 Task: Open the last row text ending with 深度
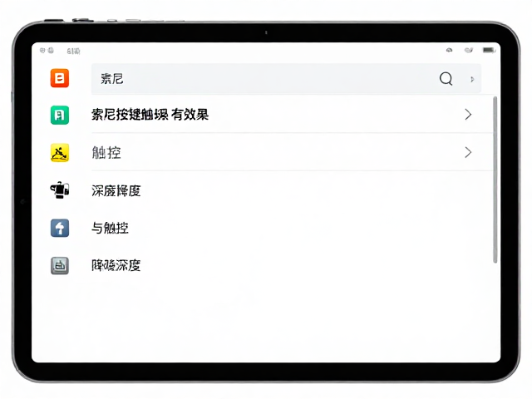(116, 265)
